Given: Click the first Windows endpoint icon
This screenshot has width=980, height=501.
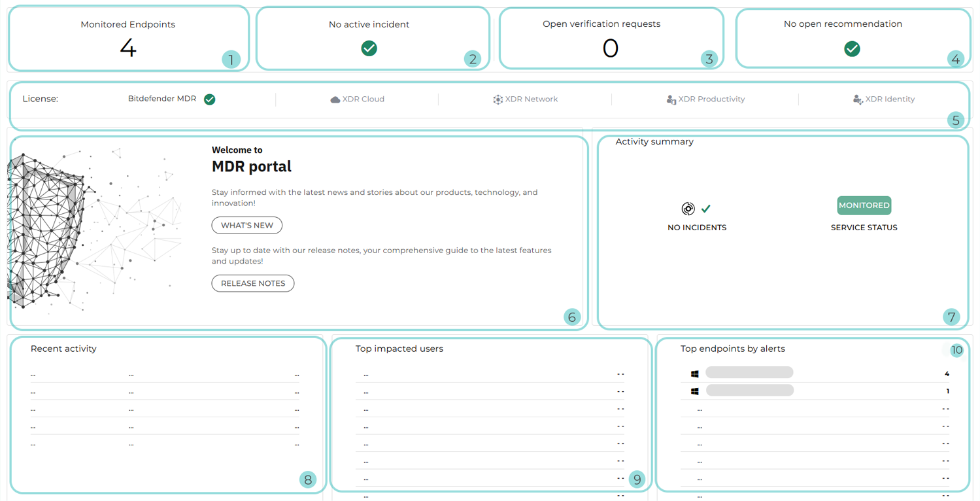Looking at the screenshot, I should pyautogui.click(x=694, y=373).
